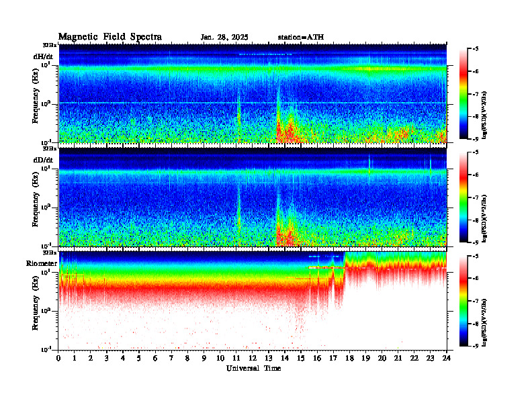Click the -9 tick on Riometer color bar

476,346
